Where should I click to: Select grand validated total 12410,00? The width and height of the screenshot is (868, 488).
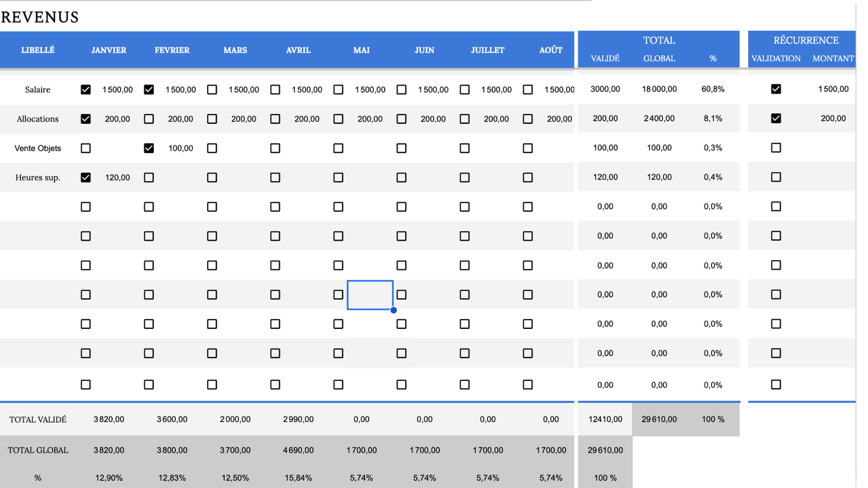click(x=605, y=419)
